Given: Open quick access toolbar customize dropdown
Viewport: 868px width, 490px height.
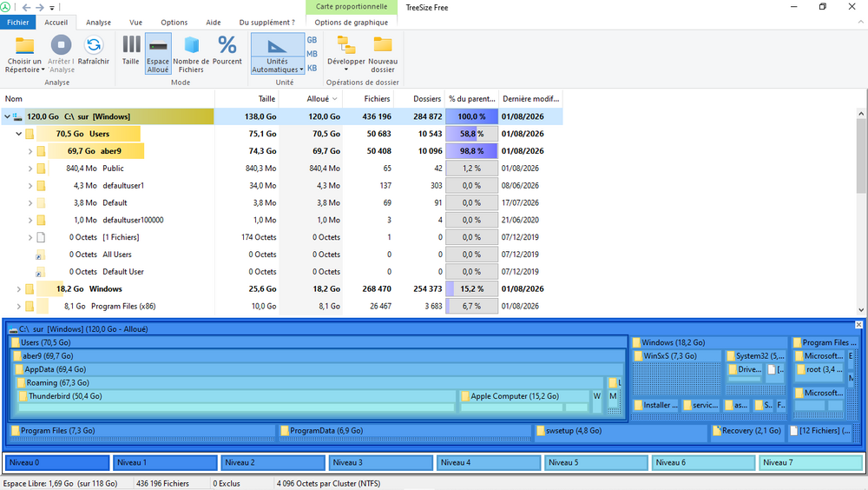Looking at the screenshot, I should pos(52,8).
